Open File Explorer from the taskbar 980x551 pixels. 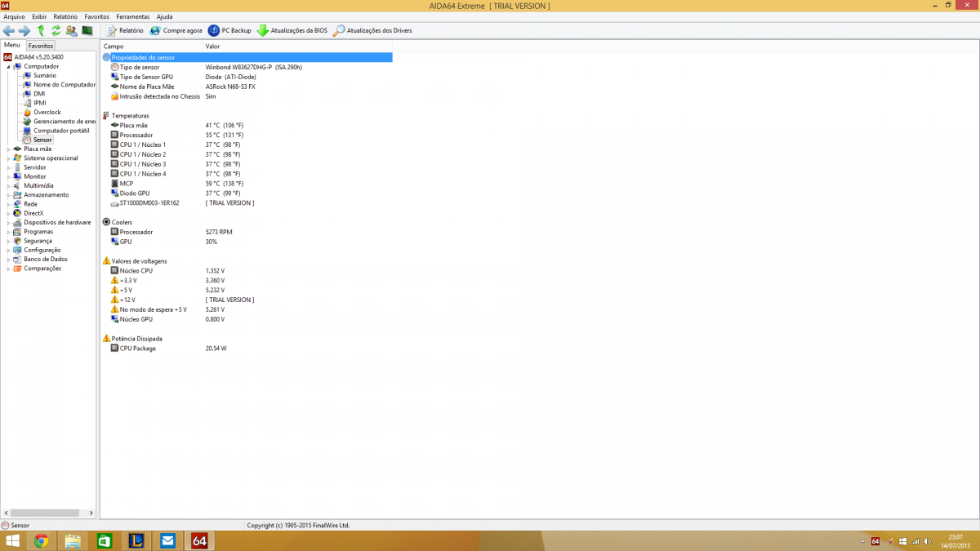pos(73,541)
